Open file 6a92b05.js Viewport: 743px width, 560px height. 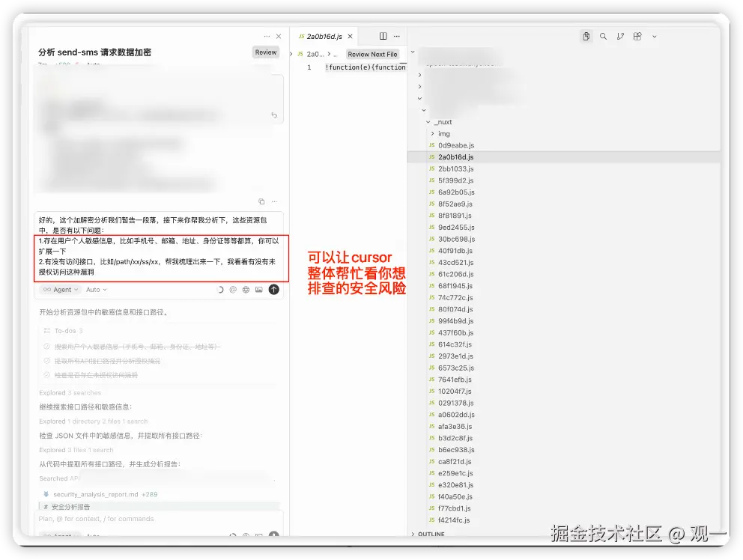456,192
